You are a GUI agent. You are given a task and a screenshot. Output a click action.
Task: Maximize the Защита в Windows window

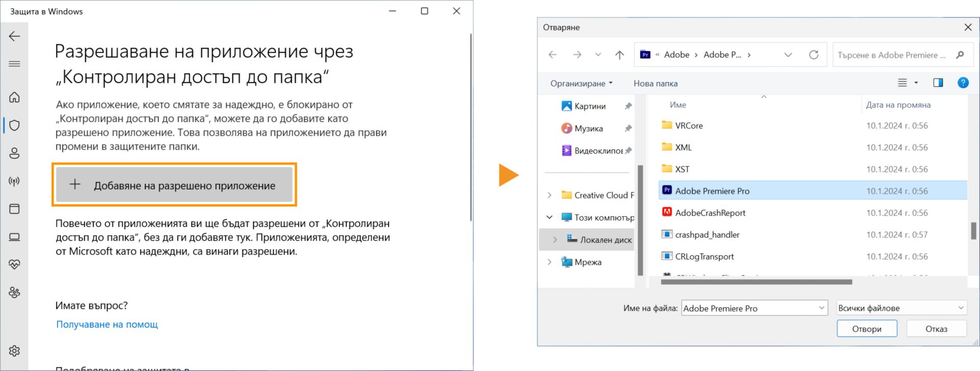[x=424, y=11]
